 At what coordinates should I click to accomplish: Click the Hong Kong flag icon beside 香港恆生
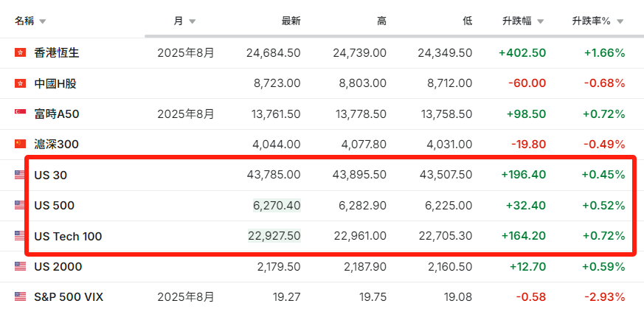[x=20, y=53]
